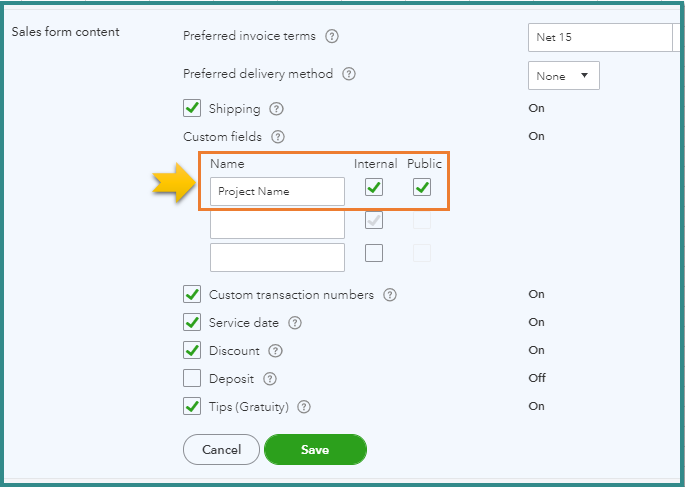This screenshot has height=487, width=685.
Task: Show help for the Discount option
Action: click(x=276, y=351)
